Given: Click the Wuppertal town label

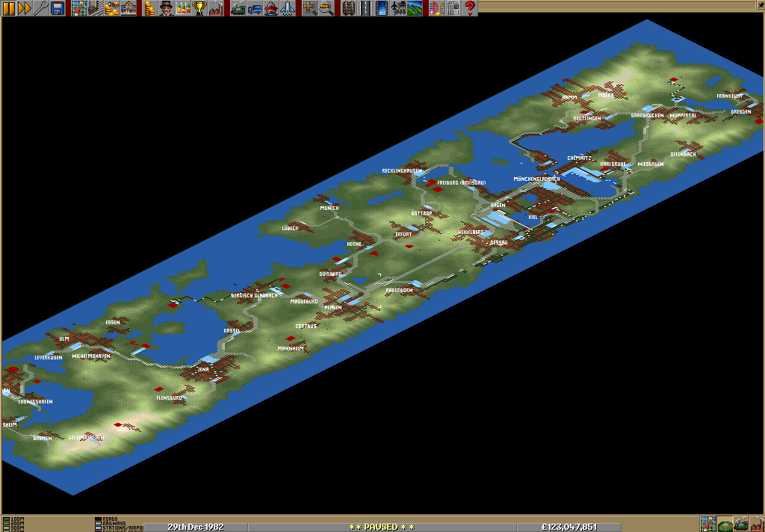Looking at the screenshot, I should click(x=683, y=116).
